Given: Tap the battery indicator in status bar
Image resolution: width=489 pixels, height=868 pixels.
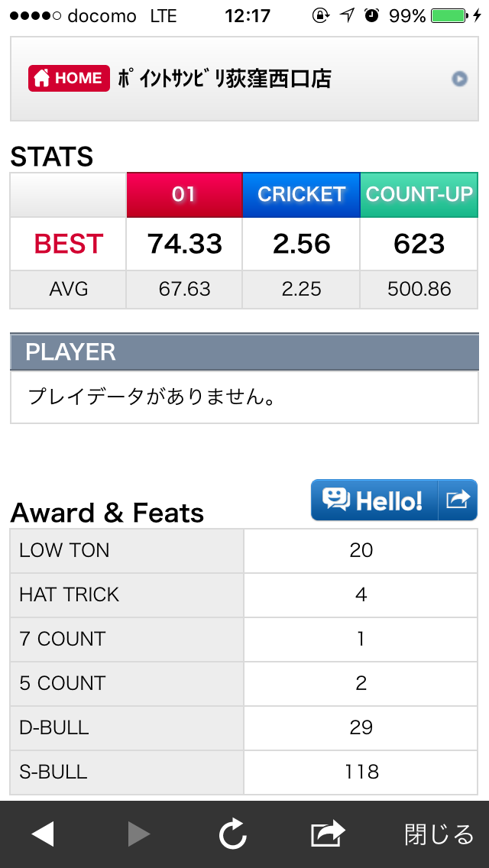Looking at the screenshot, I should click(x=450, y=16).
